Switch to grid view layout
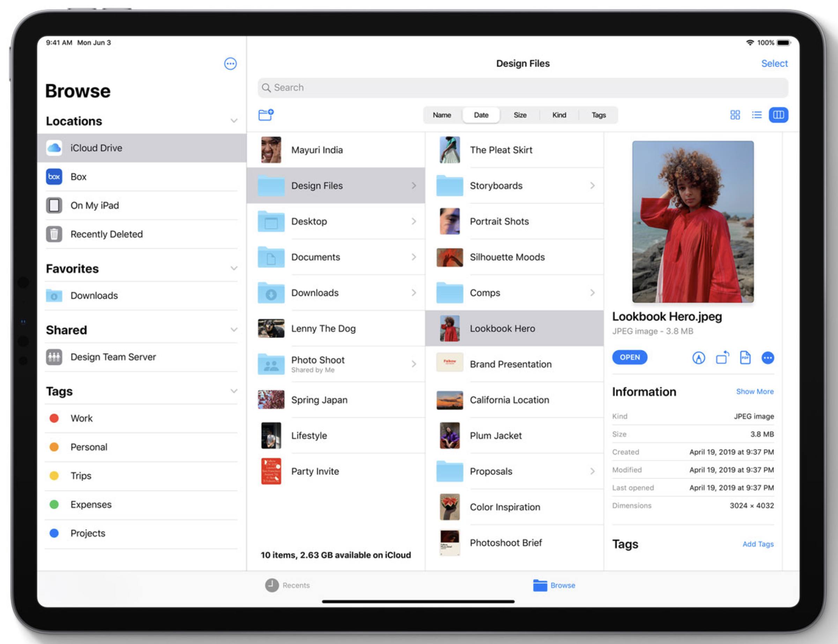Screen dimensions: 838x644 (735, 115)
